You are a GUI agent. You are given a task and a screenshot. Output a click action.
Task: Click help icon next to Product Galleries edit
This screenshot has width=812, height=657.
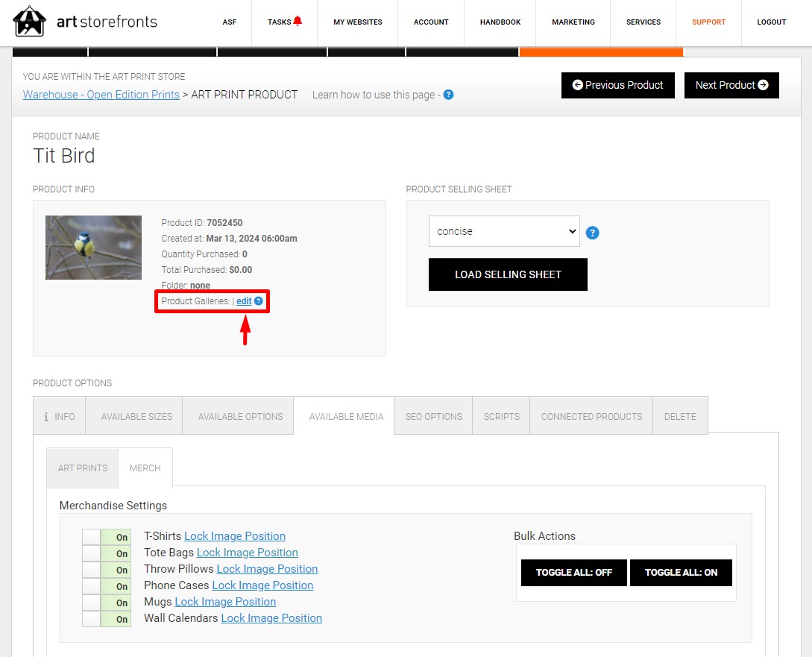point(259,301)
